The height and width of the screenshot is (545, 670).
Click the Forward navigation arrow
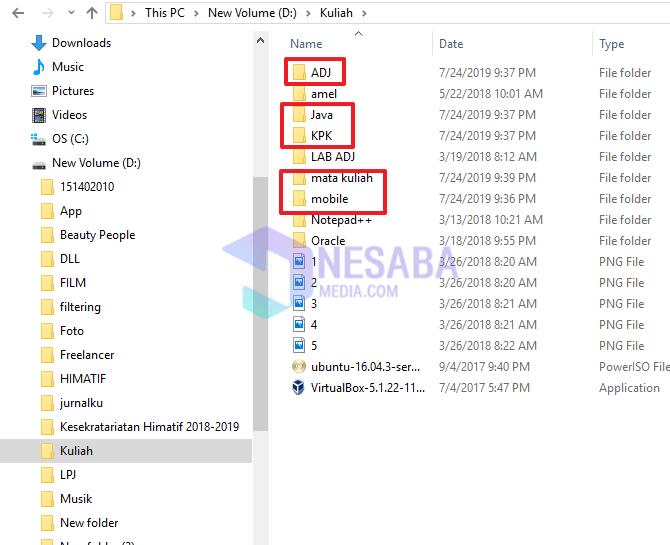click(x=47, y=13)
